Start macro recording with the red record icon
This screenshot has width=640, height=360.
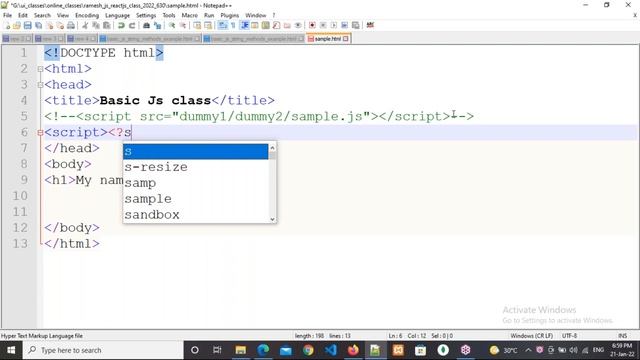point(312,25)
